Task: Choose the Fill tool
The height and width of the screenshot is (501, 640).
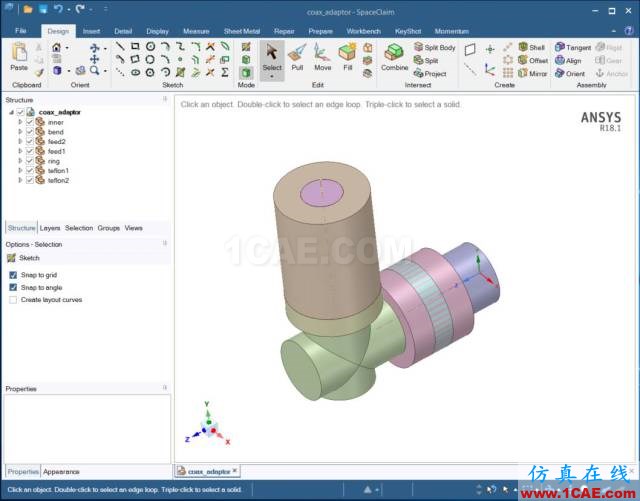Action: pyautogui.click(x=347, y=58)
